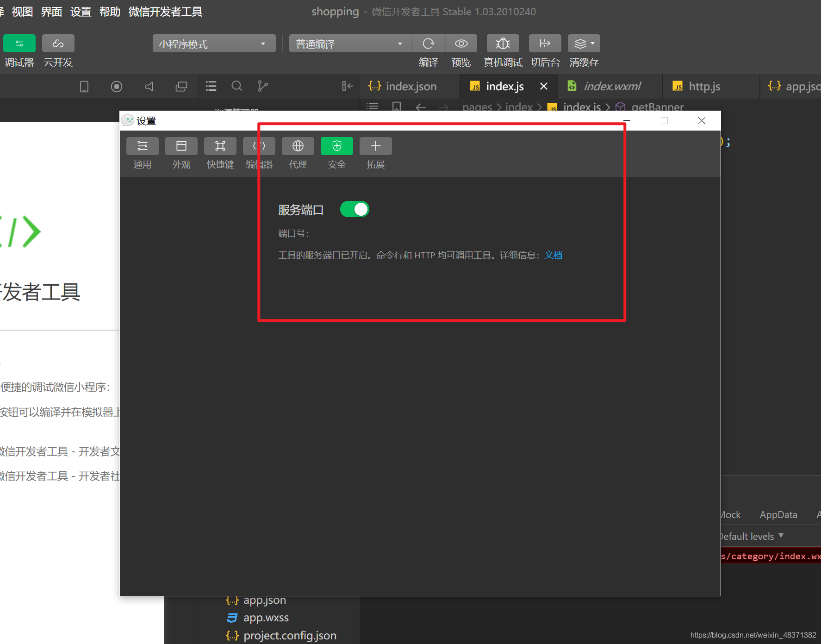
Task: Click the record stop circle icon
Action: (117, 87)
